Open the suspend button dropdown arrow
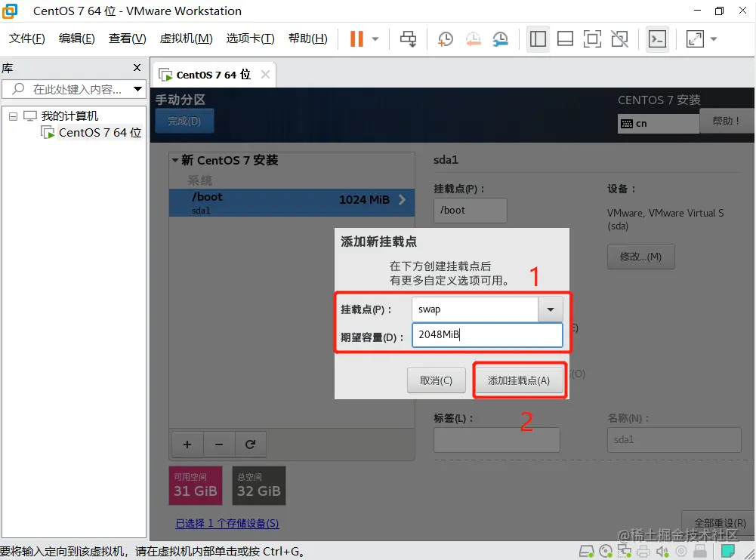Viewport: 756px width, 560px height. tap(376, 38)
